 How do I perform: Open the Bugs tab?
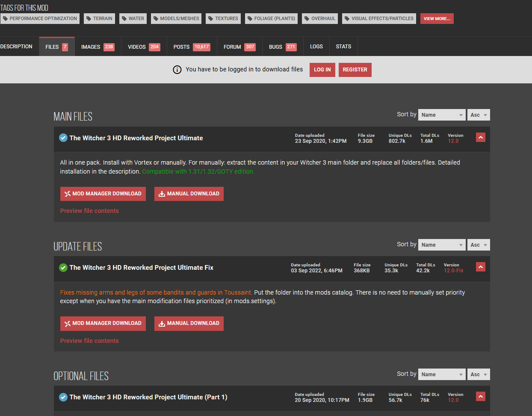[283, 47]
